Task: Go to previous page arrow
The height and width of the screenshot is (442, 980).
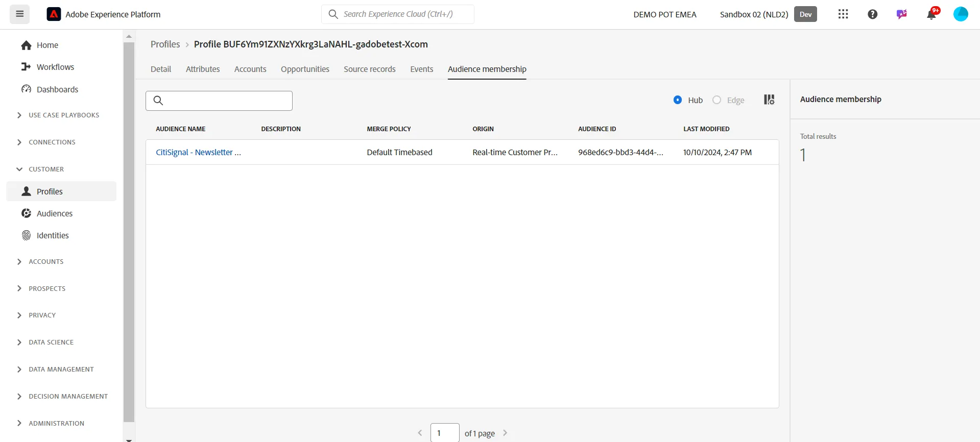Action: tap(420, 433)
